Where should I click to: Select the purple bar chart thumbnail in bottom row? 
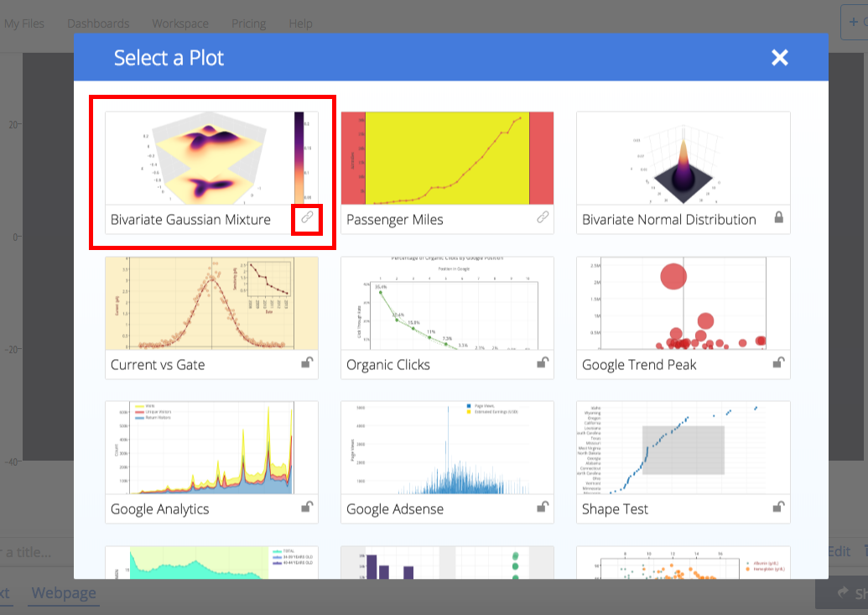click(x=447, y=563)
